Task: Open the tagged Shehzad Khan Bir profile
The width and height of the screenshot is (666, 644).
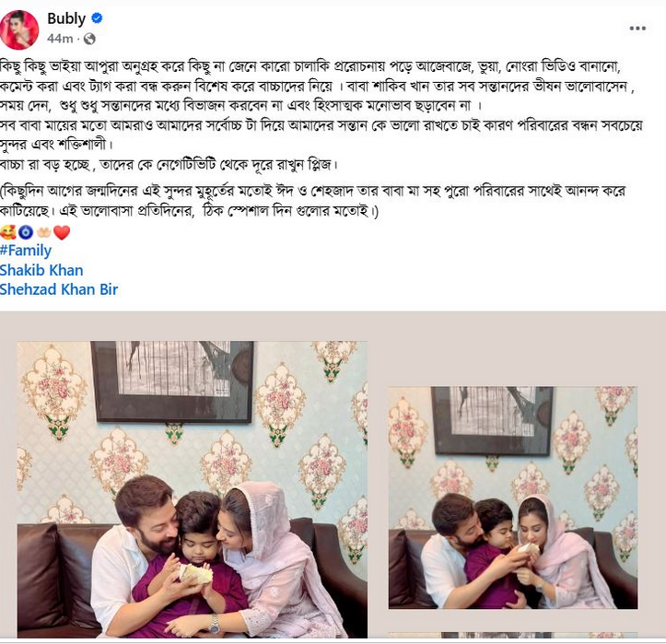Action: tap(59, 289)
